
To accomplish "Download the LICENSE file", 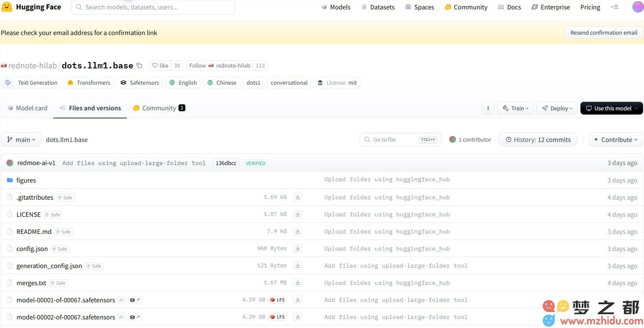I will (x=298, y=214).
